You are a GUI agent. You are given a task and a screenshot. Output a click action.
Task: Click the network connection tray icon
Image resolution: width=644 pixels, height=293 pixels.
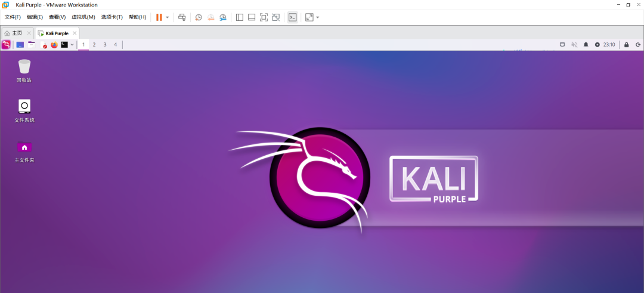(x=563, y=44)
